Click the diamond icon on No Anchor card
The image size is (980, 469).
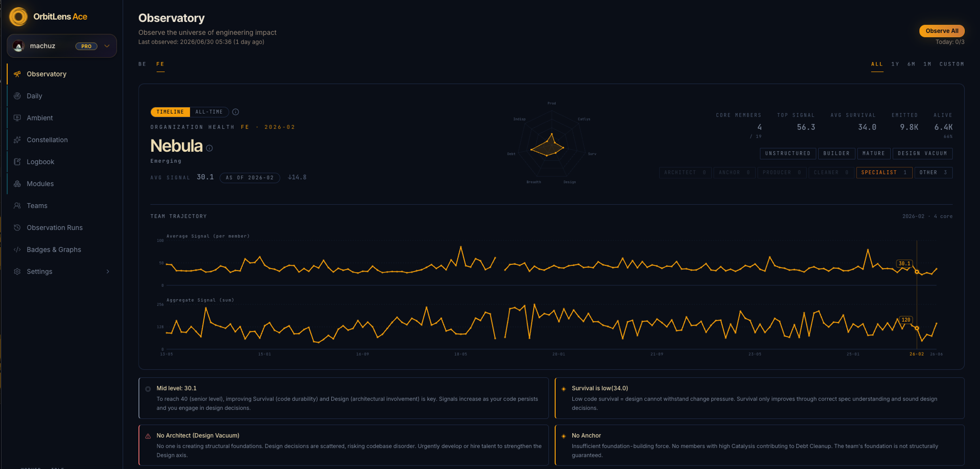pyautogui.click(x=563, y=436)
